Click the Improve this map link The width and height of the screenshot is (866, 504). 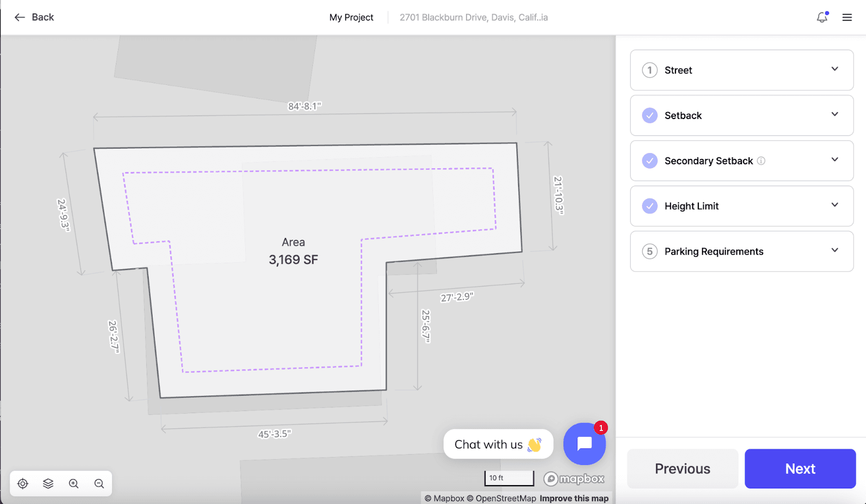(x=574, y=498)
